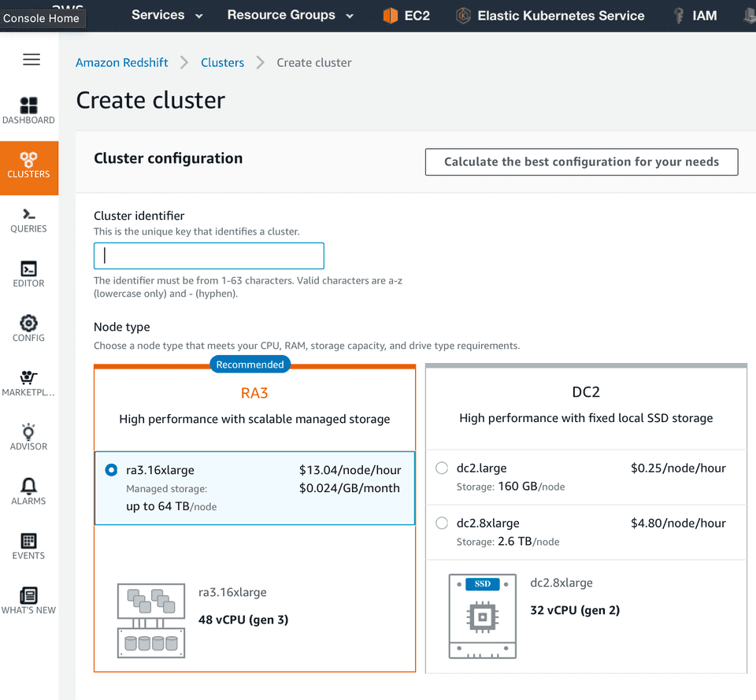Select the dc2.large node type
Viewport: 756px width, 700px height.
point(442,468)
